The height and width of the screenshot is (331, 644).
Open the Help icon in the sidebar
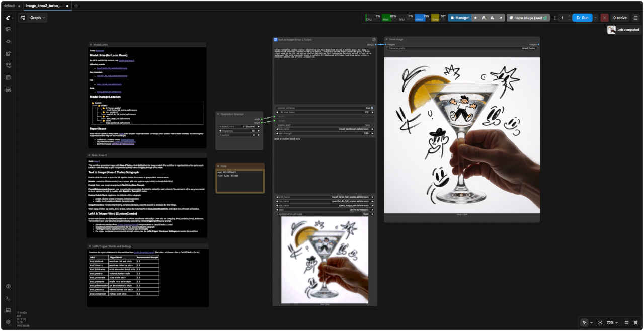pos(8,286)
